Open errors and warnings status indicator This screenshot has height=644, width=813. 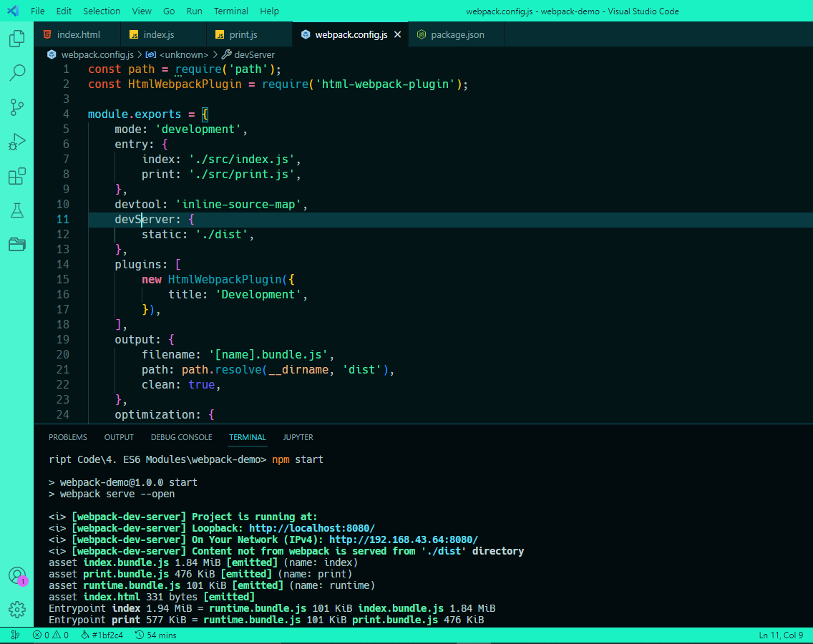51,635
